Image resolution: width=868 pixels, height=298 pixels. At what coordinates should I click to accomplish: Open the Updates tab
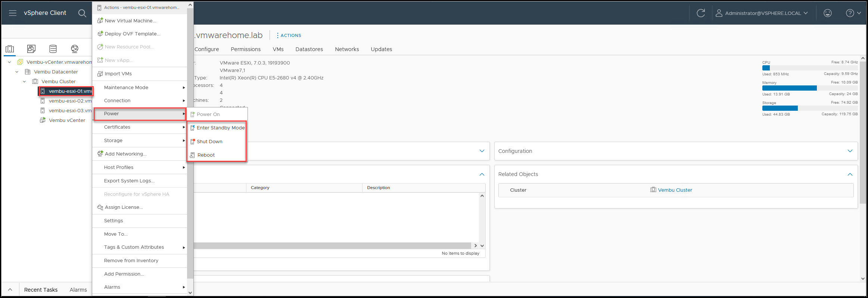coord(381,49)
